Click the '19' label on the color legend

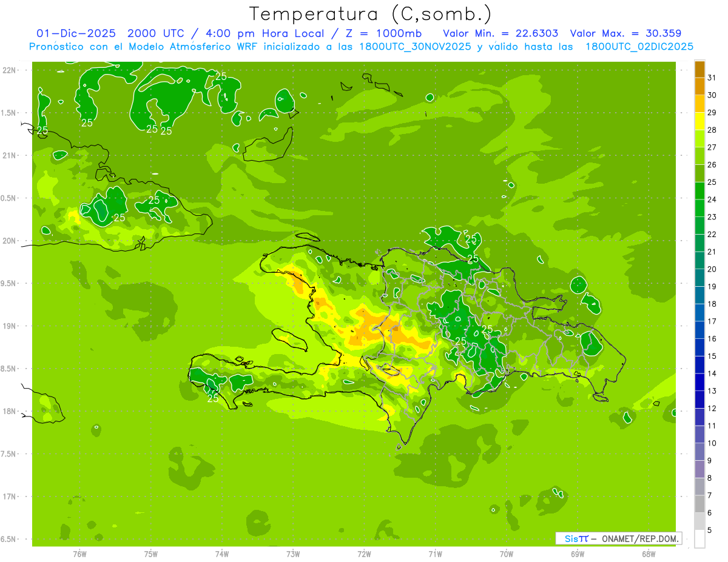[712, 286]
